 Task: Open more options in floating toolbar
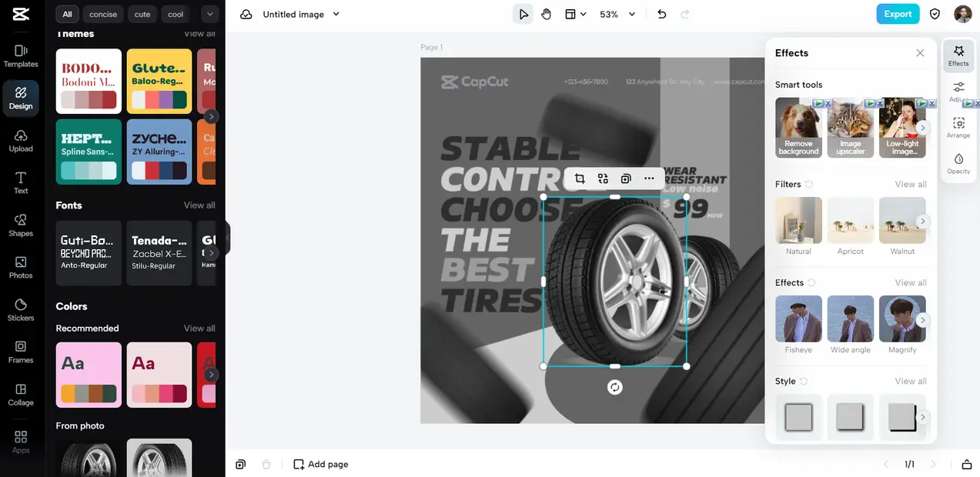(649, 178)
